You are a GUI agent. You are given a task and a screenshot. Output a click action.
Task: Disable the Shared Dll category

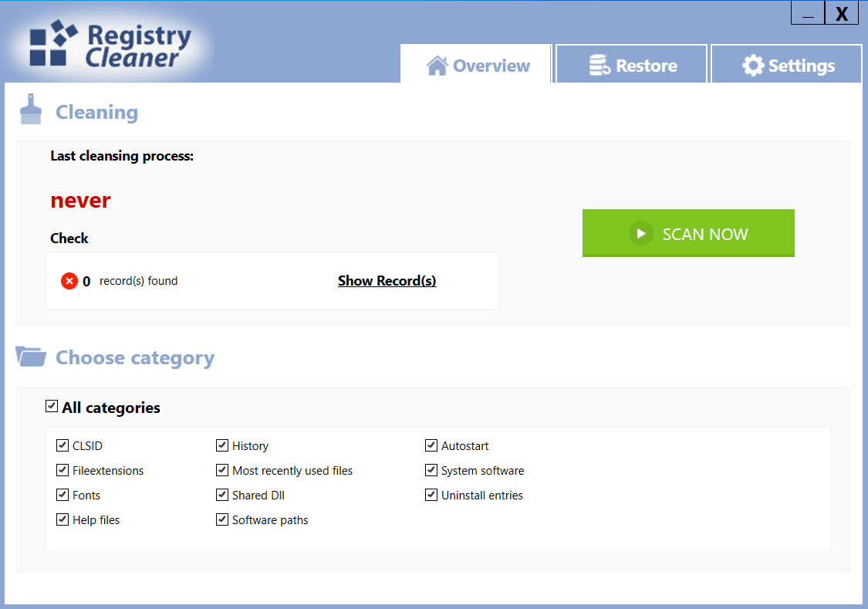pos(222,495)
